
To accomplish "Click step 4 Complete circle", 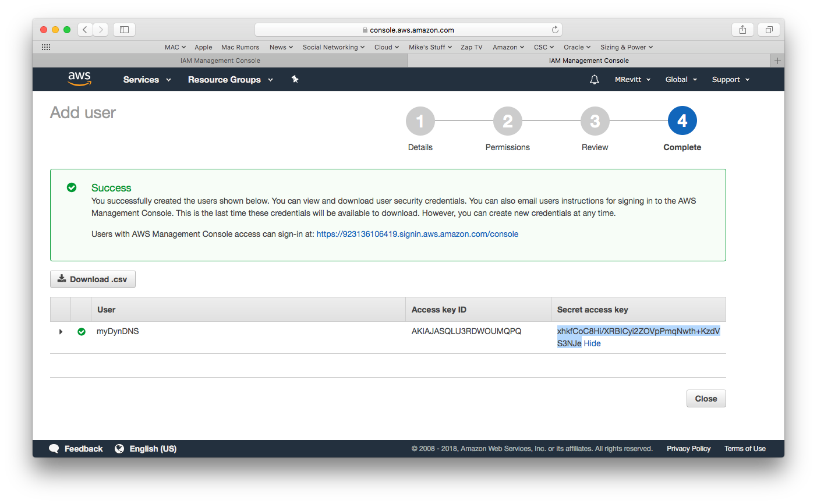I will pyautogui.click(x=682, y=120).
